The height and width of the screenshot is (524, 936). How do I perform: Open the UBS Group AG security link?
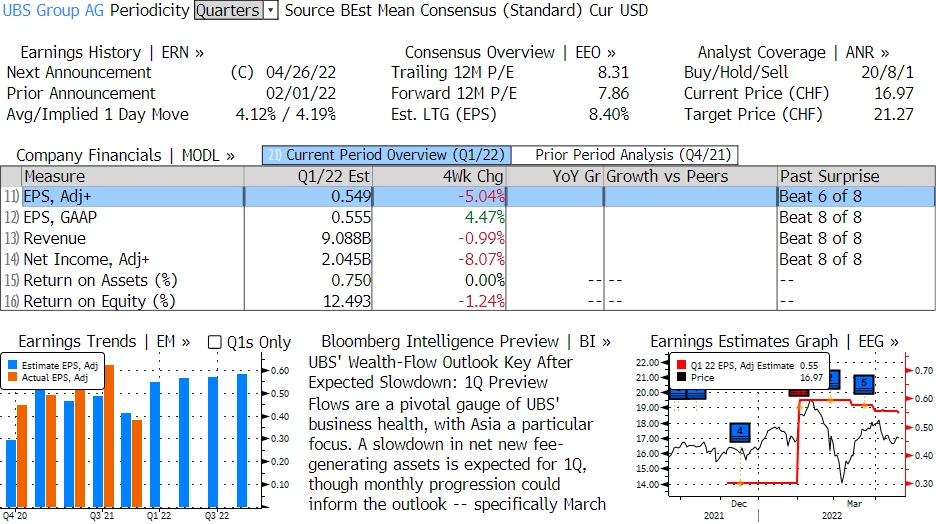point(53,10)
